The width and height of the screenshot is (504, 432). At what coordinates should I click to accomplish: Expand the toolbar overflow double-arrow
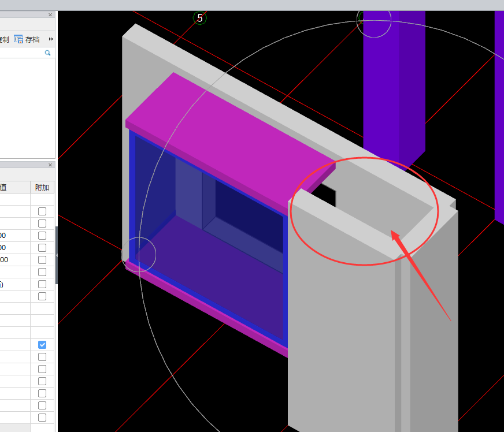[51, 39]
